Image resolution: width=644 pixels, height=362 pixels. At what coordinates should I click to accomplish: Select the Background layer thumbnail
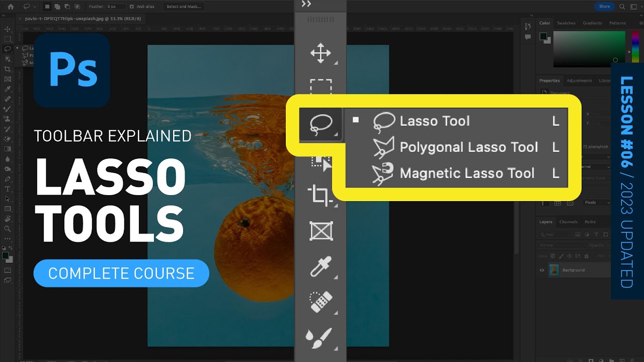tap(554, 270)
